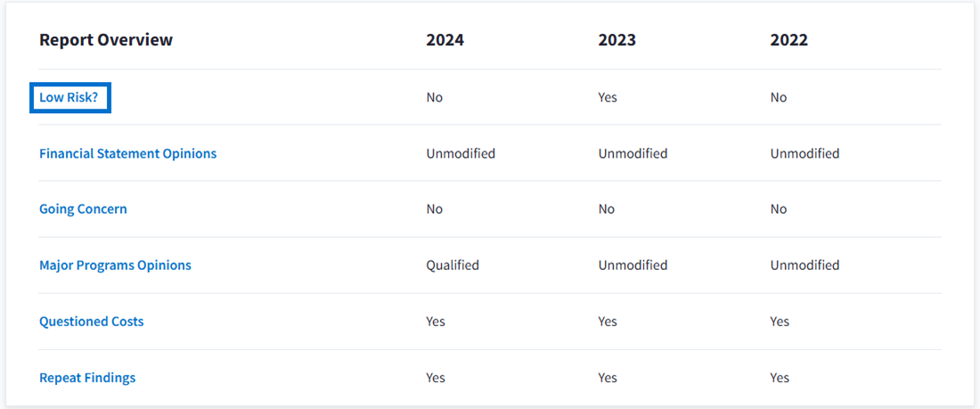This screenshot has width=980, height=409.
Task: Click the 2024 Questioned Costs 'Yes' cell
Action: (436, 322)
